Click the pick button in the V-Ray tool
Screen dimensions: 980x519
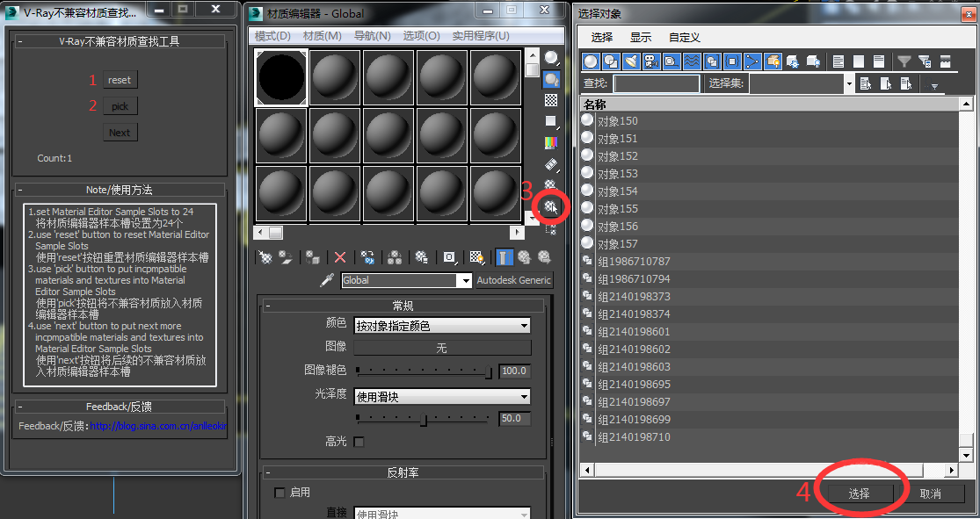coord(120,106)
